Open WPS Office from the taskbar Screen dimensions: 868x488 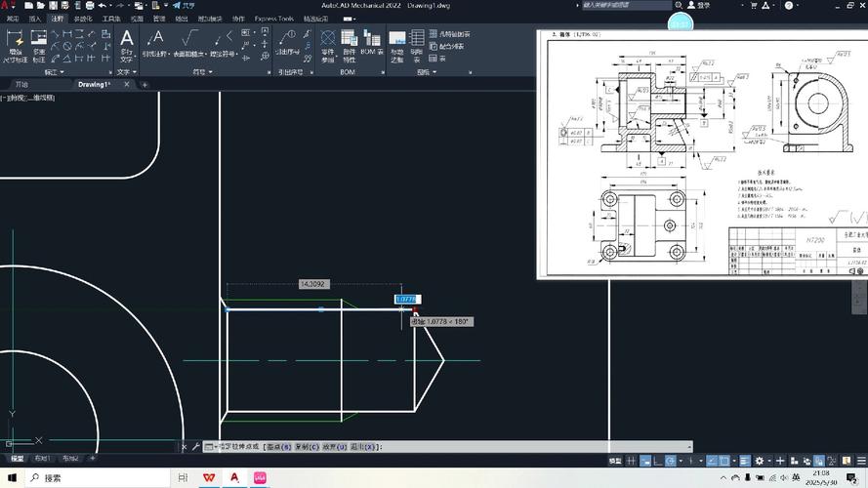[209, 477]
